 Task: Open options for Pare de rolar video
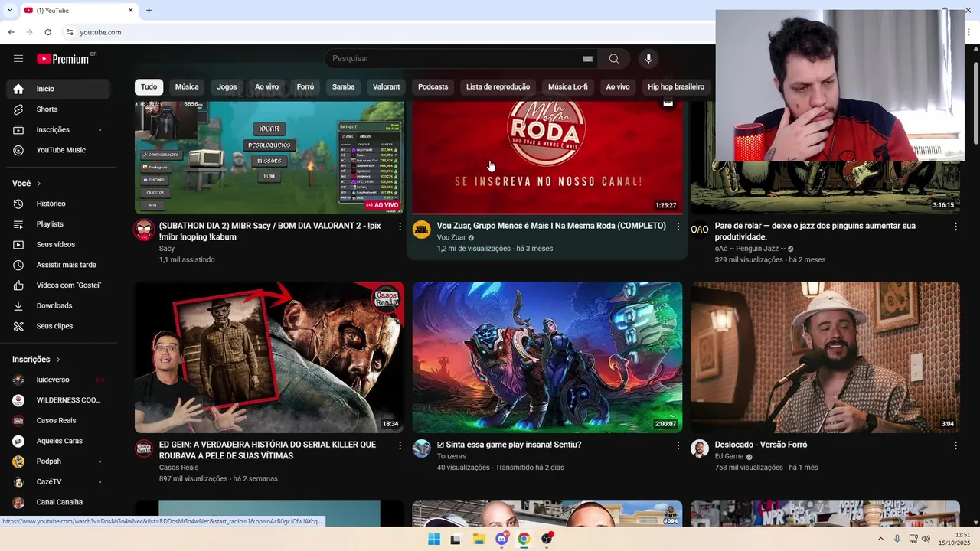click(955, 227)
